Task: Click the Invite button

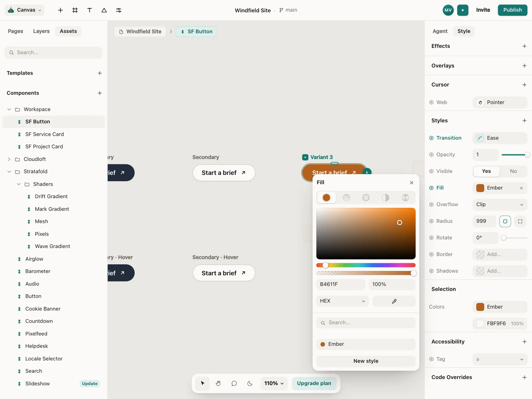Action: [x=483, y=10]
